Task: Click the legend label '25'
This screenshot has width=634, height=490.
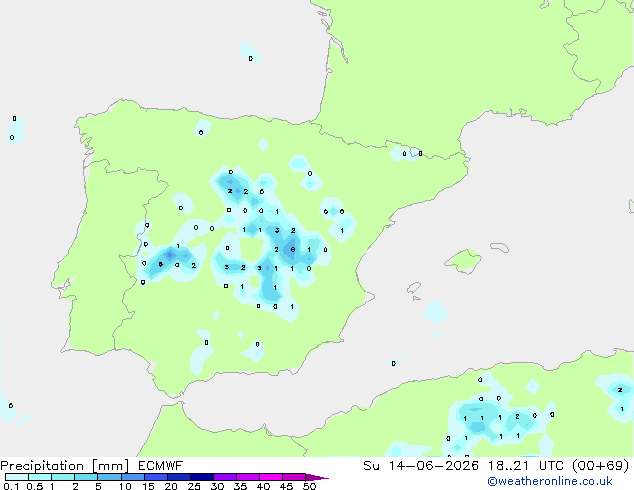Action: click(194, 486)
